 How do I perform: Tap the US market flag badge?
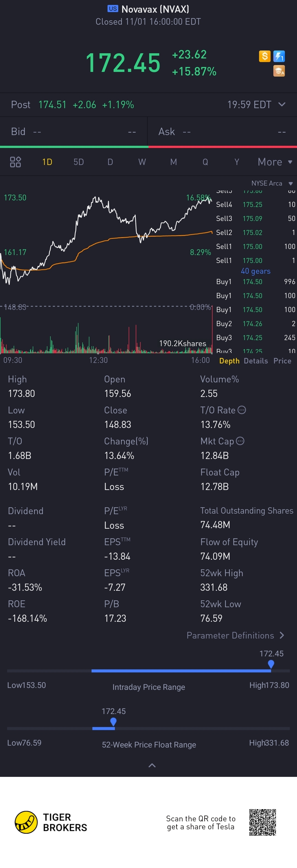(113, 9)
